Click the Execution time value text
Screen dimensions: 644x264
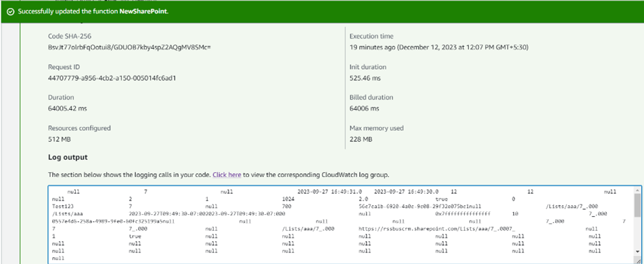438,47
